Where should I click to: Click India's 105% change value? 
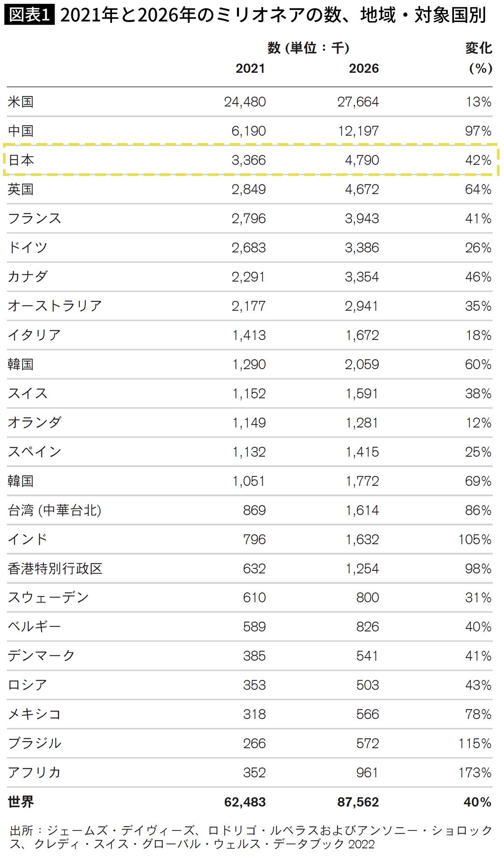pos(475,539)
